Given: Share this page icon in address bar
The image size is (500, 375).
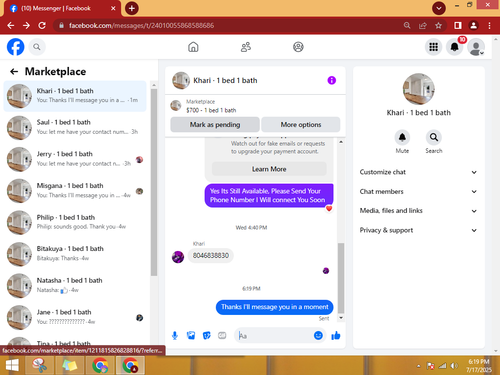Looking at the screenshot, I should coord(423,25).
